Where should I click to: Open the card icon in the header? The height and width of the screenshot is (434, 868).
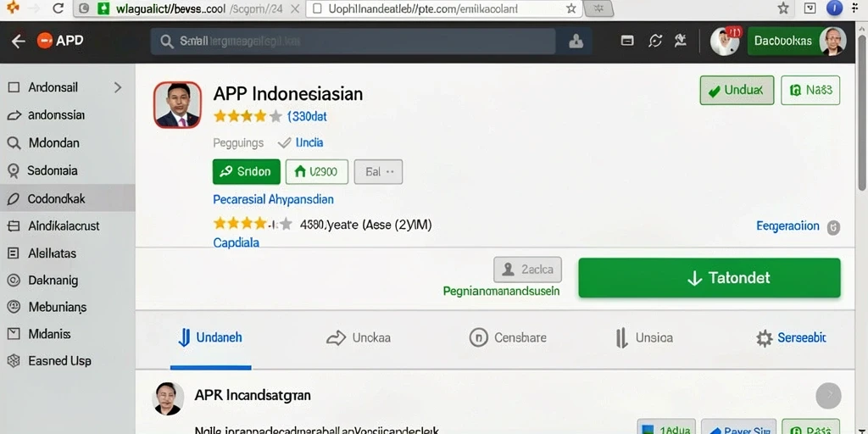(627, 41)
